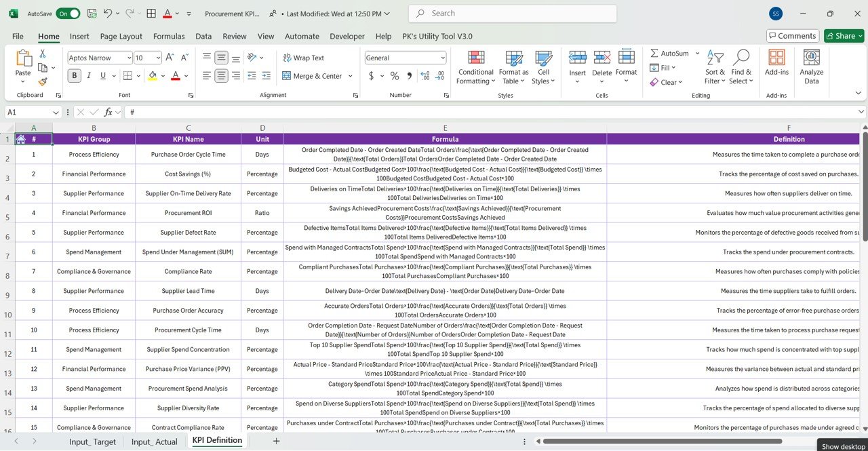Switch to the Formulas ribbon tab
The height and width of the screenshot is (451, 868).
(169, 36)
